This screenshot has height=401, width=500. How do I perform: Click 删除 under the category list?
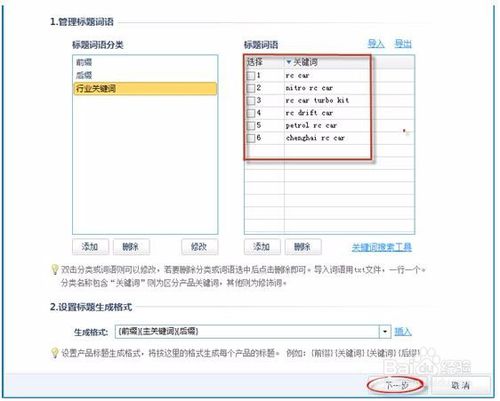click(x=131, y=247)
